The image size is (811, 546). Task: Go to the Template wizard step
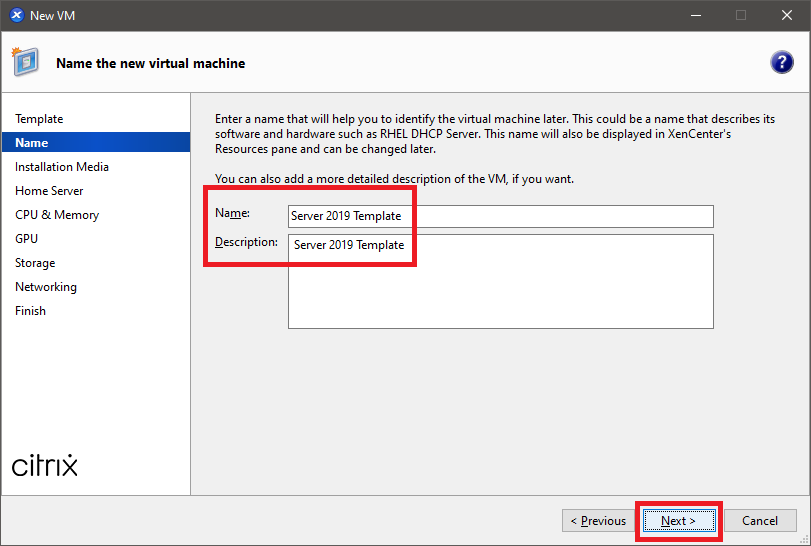pos(39,119)
